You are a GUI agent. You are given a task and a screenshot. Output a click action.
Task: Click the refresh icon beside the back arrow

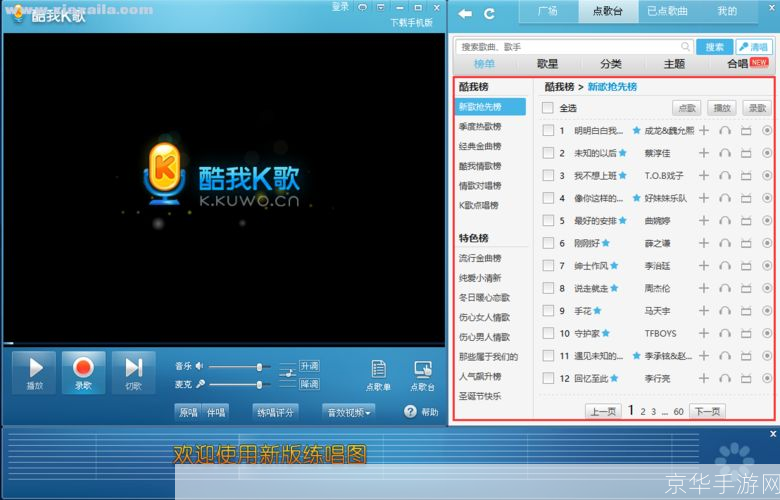pos(489,14)
